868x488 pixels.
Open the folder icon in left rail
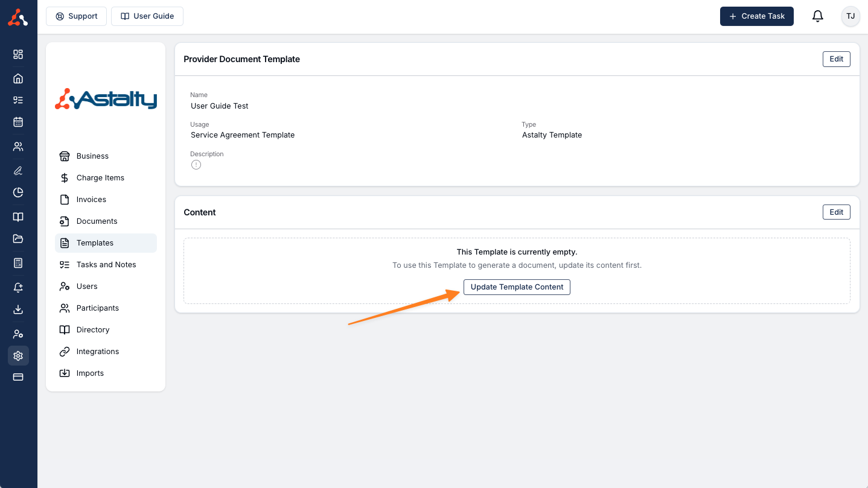pos(18,239)
